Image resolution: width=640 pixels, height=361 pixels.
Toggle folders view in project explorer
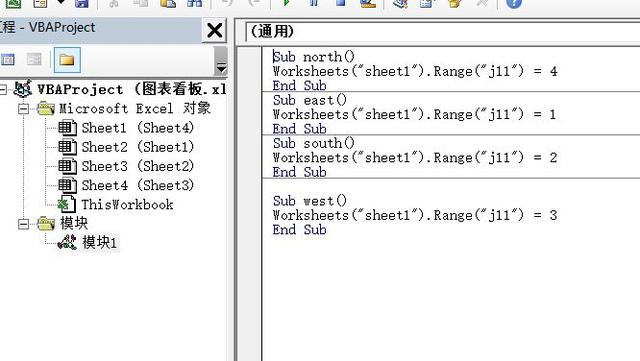click(67, 60)
